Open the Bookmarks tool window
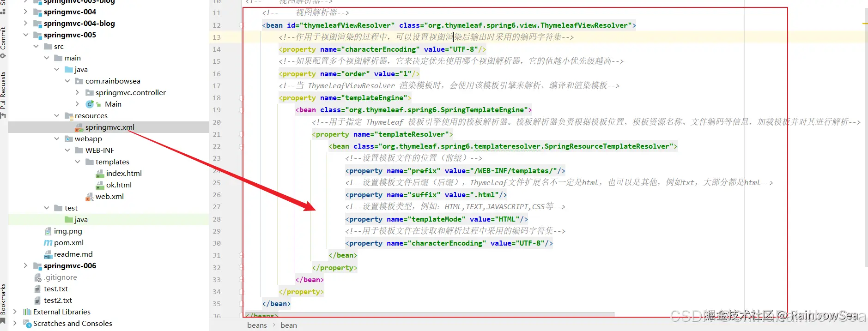This screenshot has height=331, width=868. coord(3,303)
